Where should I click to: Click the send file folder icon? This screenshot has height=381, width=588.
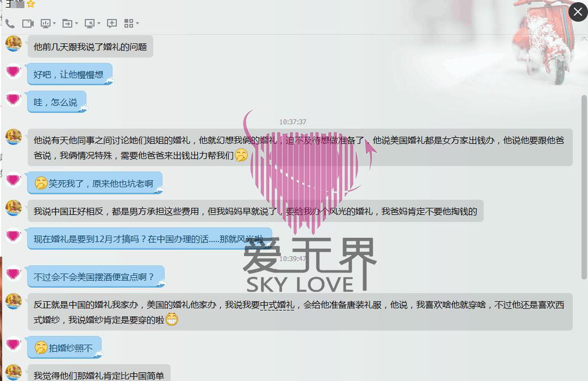67,23
